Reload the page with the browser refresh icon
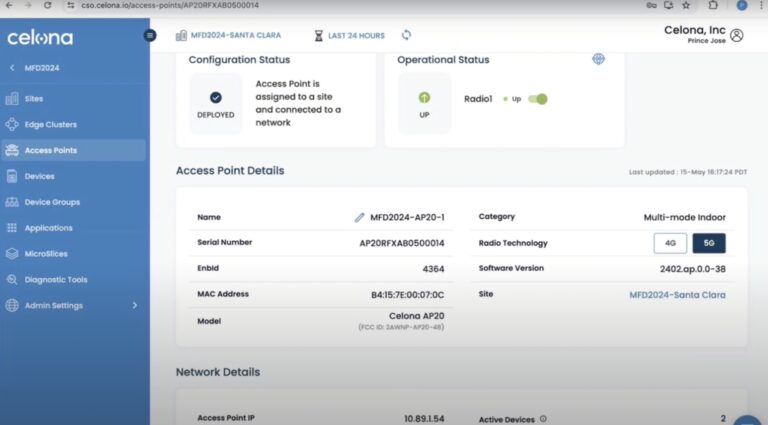Image resolution: width=768 pixels, height=425 pixels. [45, 5]
